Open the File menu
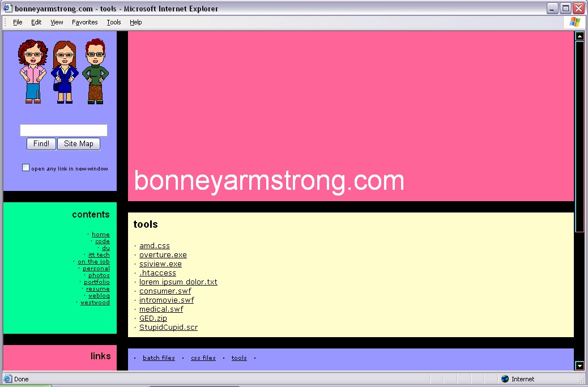588x387 pixels. pos(18,22)
